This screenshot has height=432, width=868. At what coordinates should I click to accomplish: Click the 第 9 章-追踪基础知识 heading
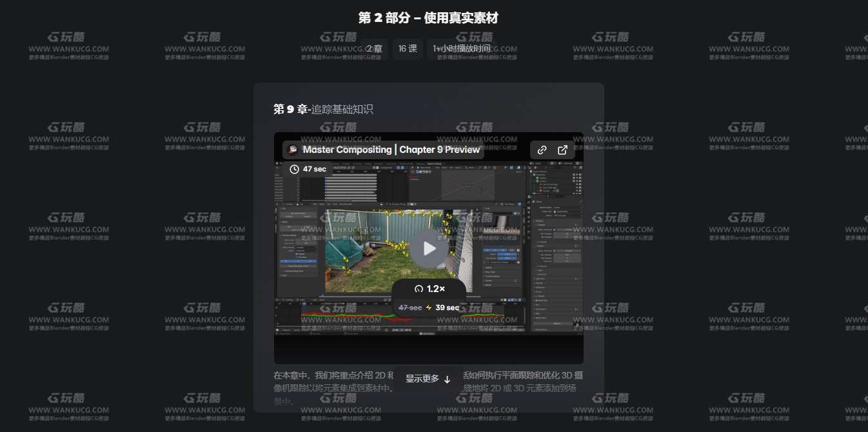click(x=323, y=110)
